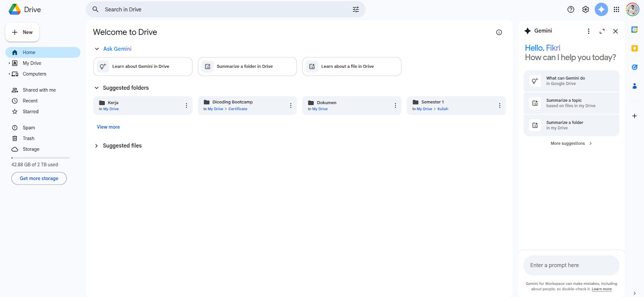Open Contacts side panel
Screen dimensions: 644x297
coord(634,86)
